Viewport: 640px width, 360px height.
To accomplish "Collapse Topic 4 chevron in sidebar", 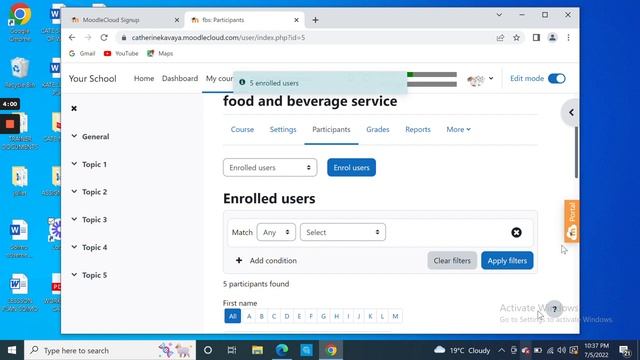I will point(74,247).
